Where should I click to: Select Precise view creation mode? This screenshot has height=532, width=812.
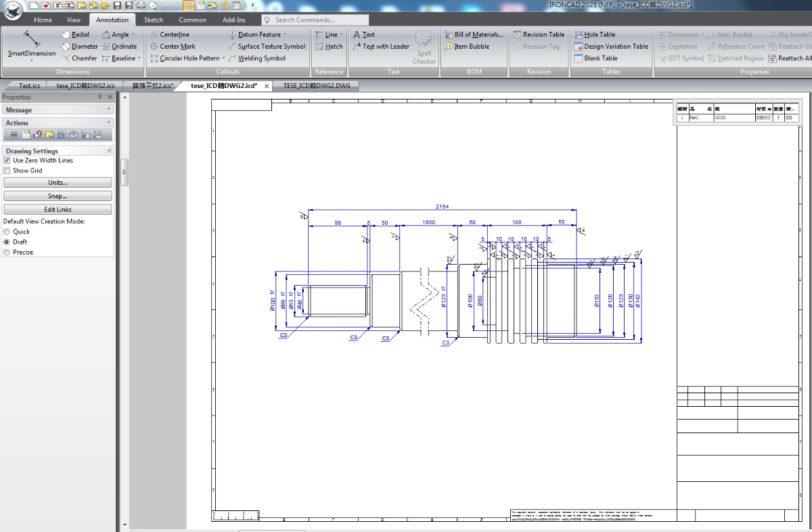tap(7, 252)
